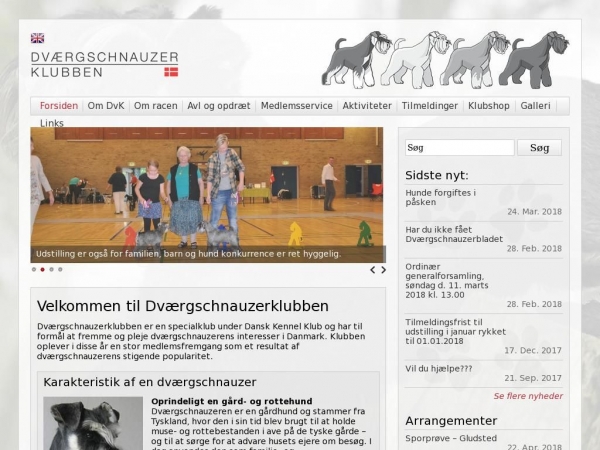This screenshot has width=600, height=450.
Task: Focus the Søg search text field
Action: (460, 148)
